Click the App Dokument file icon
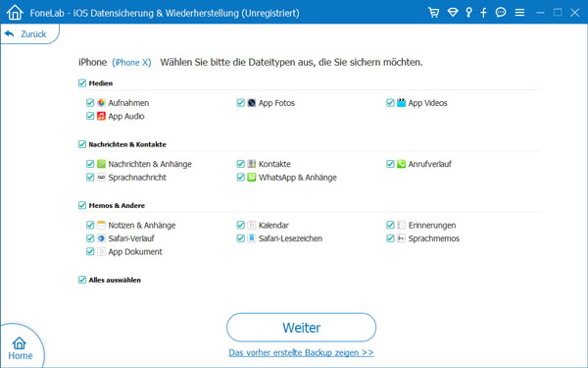588x368 pixels. point(101,251)
